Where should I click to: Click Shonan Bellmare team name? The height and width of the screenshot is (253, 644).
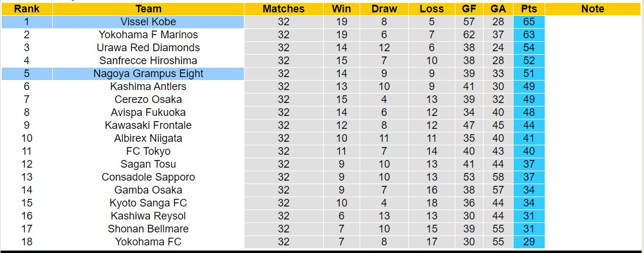pos(148,229)
